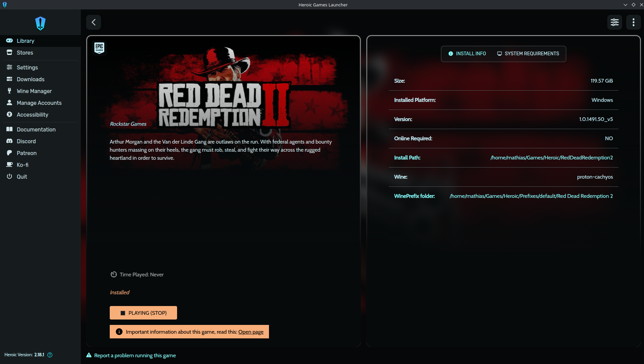Image resolution: width=644 pixels, height=364 pixels.
Task: Click the Installed status text
Action: point(120,293)
